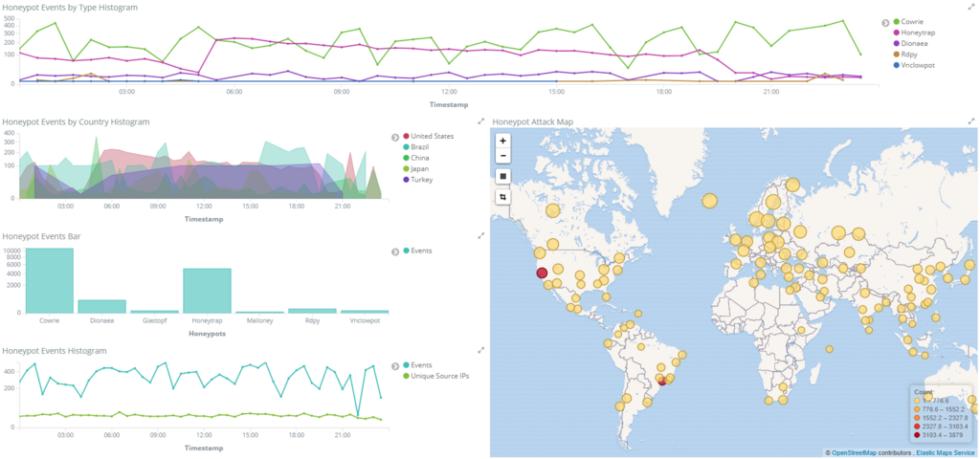Collapse the legend of Events Bar chart
The width and height of the screenshot is (980, 459).
(x=395, y=251)
